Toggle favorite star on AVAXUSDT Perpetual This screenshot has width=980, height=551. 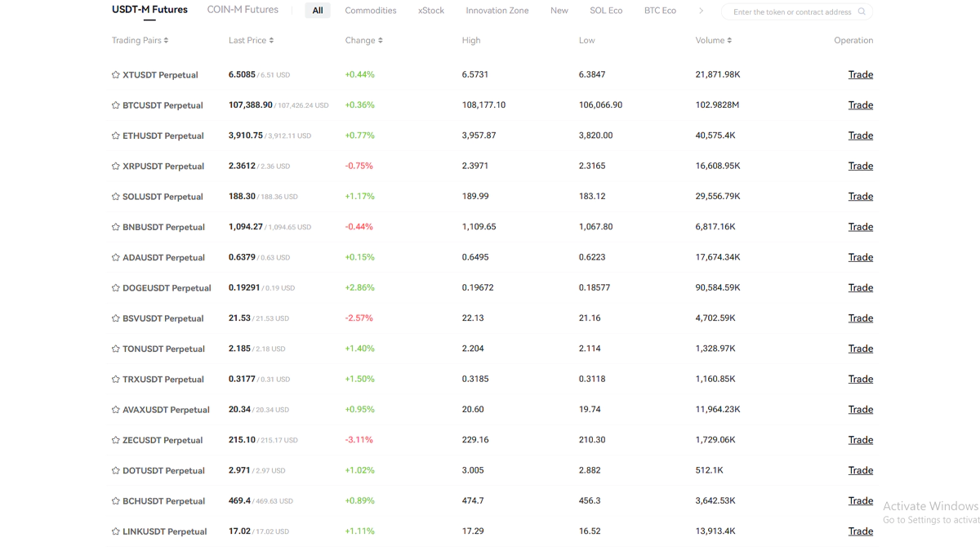tap(115, 410)
